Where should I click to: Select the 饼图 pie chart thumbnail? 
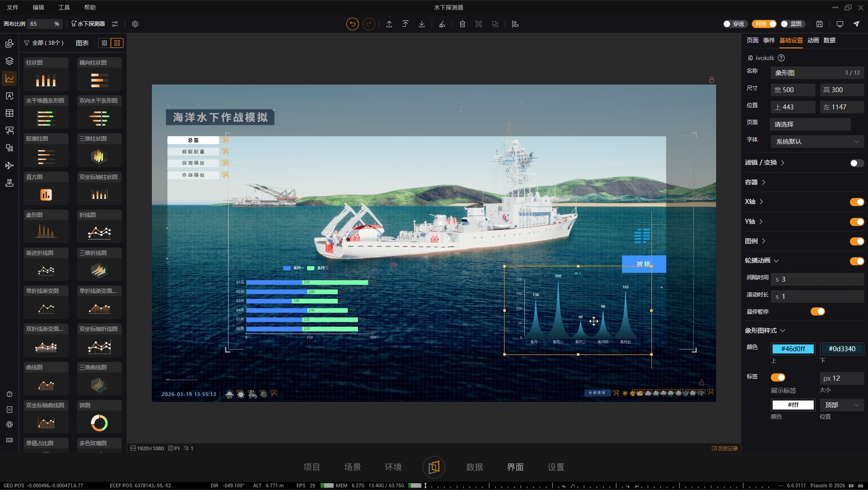[x=99, y=423]
